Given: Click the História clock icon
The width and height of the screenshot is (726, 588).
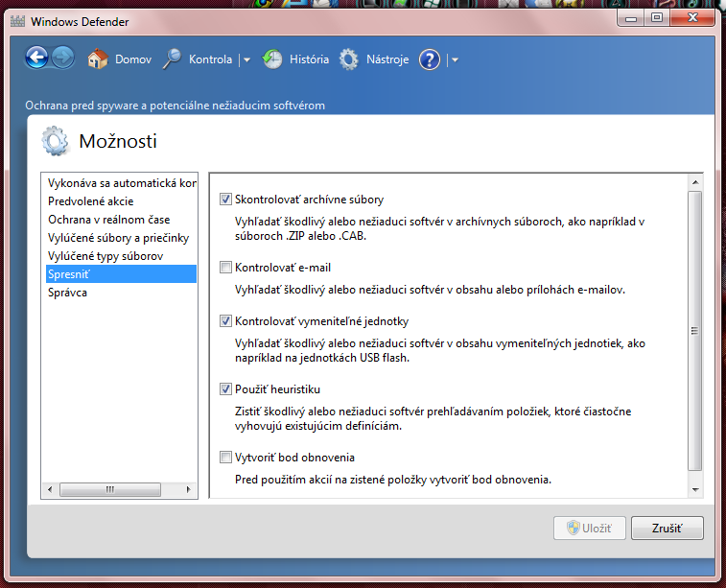Looking at the screenshot, I should tap(272, 59).
